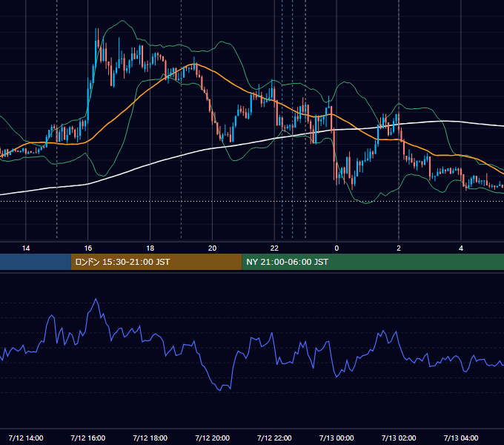Click the oscillator's highest peak near 16:00
This screenshot has width=504, height=445.
[96, 300]
